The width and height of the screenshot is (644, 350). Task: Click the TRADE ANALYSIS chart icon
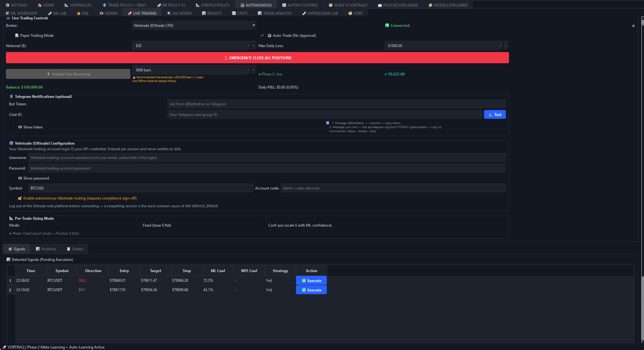[260, 13]
